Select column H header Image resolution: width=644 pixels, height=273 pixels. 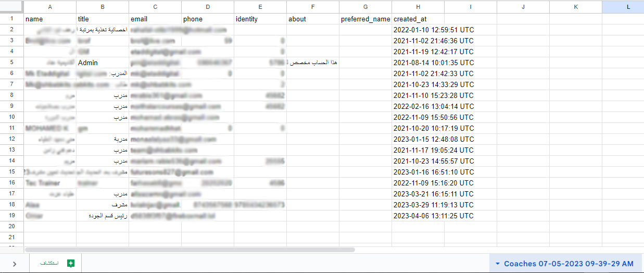tap(418, 7)
